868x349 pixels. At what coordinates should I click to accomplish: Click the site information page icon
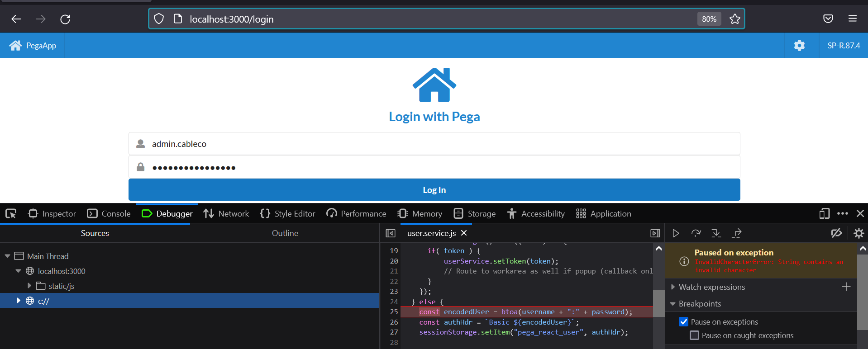click(x=178, y=19)
